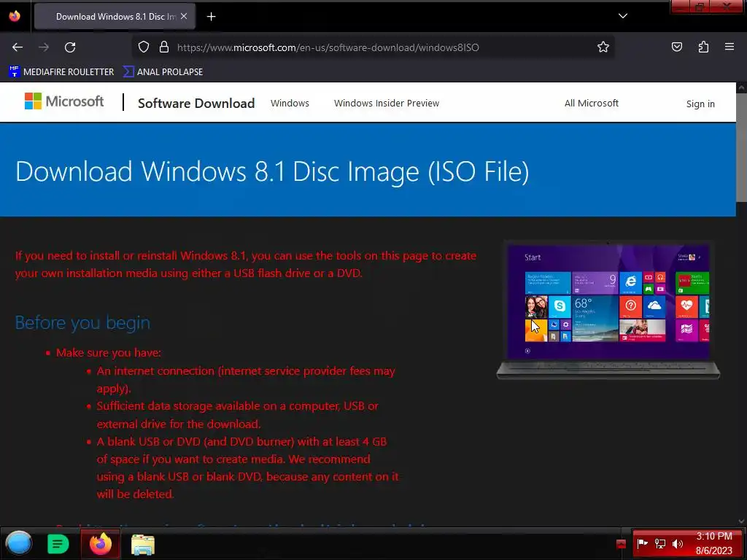
Task: Open File Explorer from taskbar
Action: click(x=142, y=544)
